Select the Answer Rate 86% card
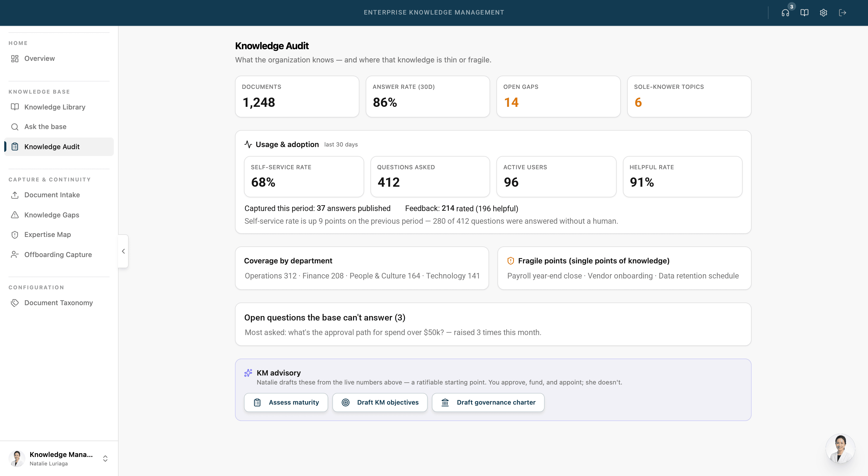Viewport: 868px width, 476px height. pos(428,97)
